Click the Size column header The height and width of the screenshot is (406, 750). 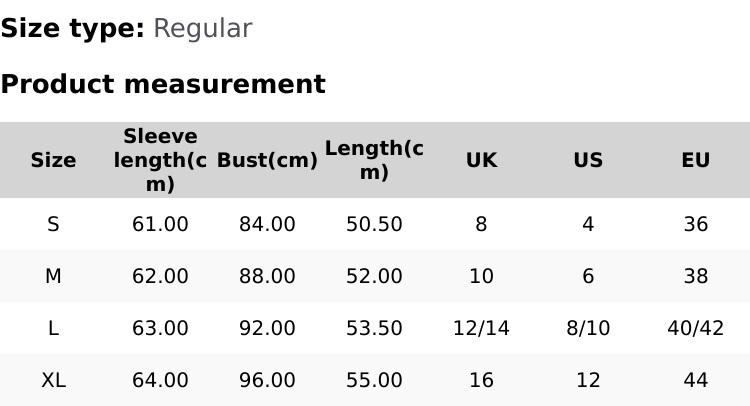53,160
